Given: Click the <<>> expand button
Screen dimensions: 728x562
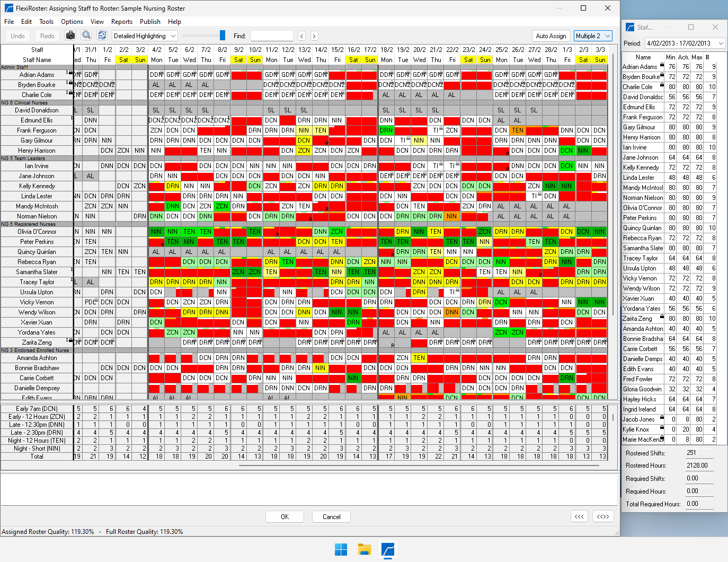Looking at the screenshot, I should pos(603,516).
